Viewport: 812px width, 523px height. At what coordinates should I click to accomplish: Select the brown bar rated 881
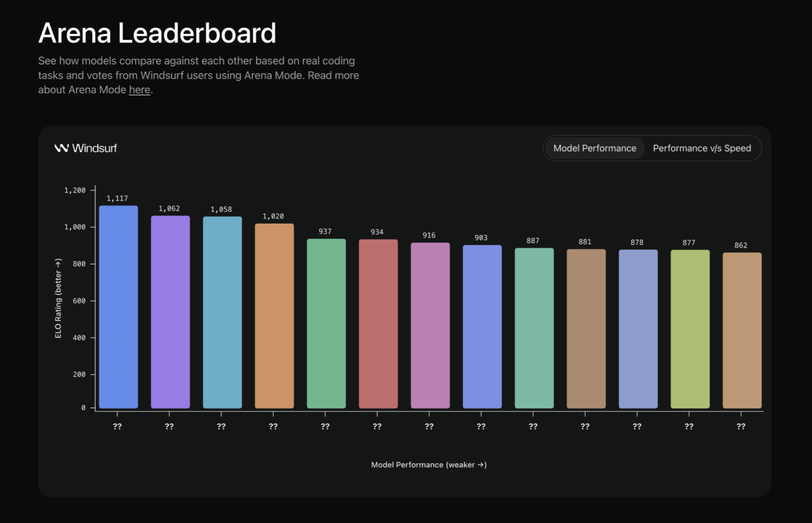click(x=586, y=328)
